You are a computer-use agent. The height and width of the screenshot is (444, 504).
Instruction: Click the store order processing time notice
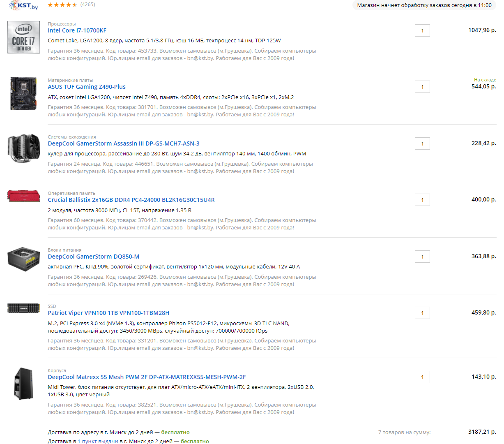coord(424,5)
